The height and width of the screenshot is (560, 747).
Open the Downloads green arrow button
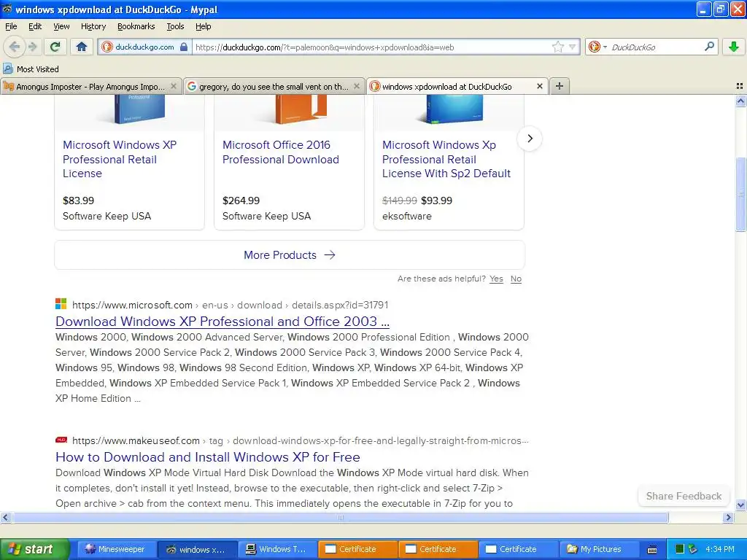(734, 47)
